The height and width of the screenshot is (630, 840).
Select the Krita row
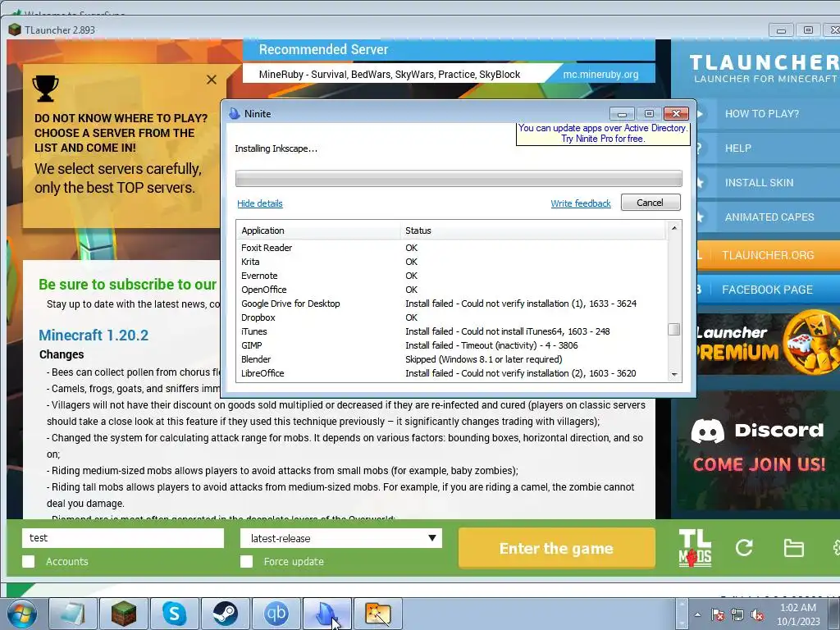[x=452, y=262]
